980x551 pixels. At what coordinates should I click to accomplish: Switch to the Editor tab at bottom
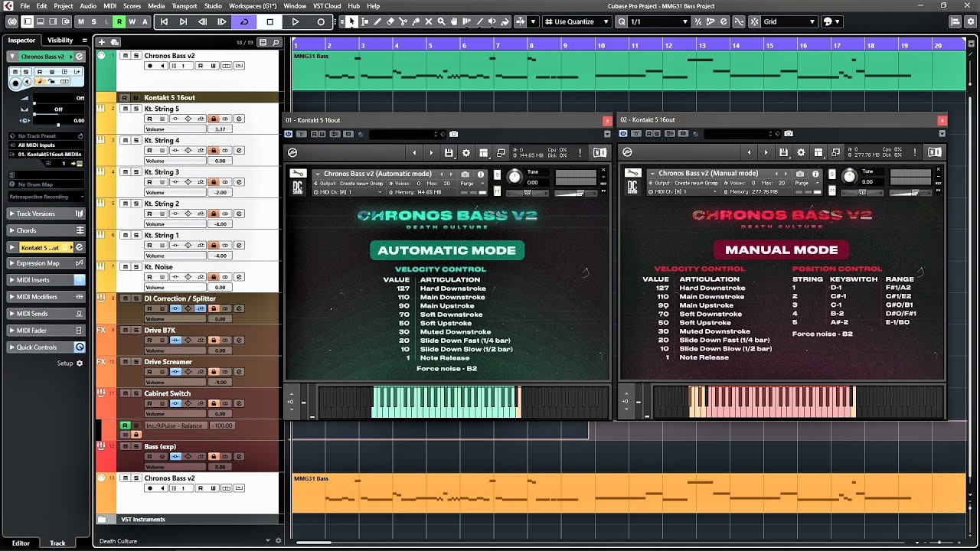point(21,543)
